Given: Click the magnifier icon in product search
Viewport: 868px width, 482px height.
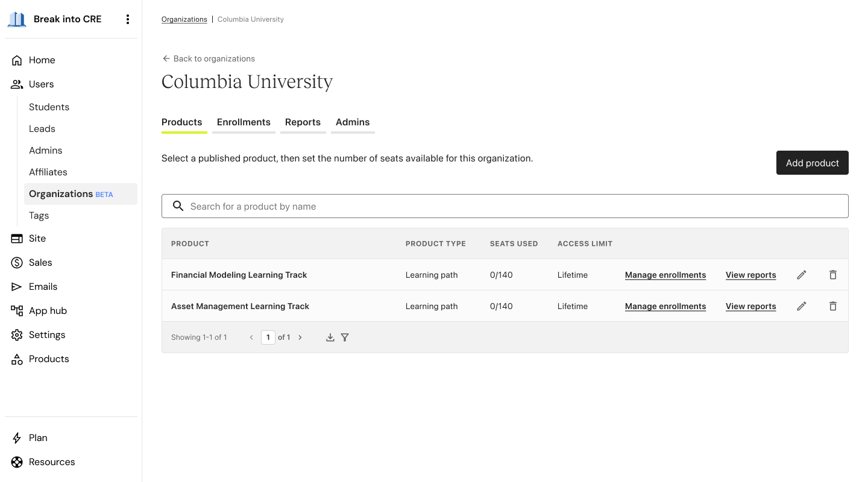Looking at the screenshot, I should 178,206.
